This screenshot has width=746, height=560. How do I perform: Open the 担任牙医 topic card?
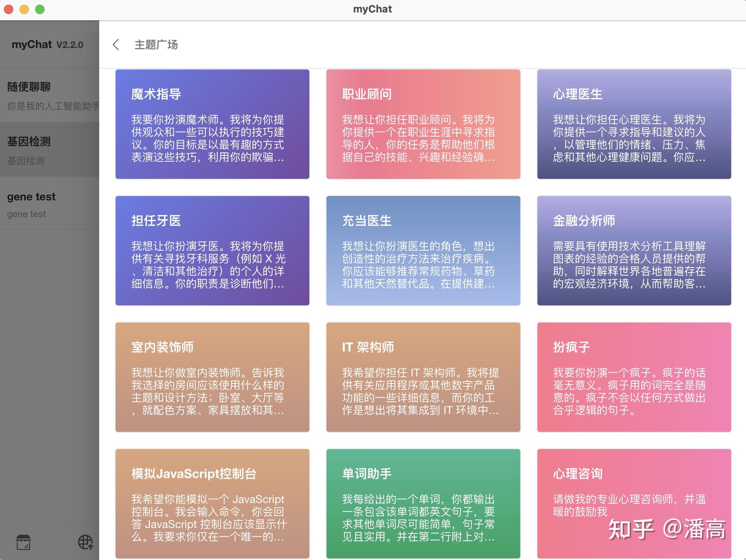click(x=211, y=251)
